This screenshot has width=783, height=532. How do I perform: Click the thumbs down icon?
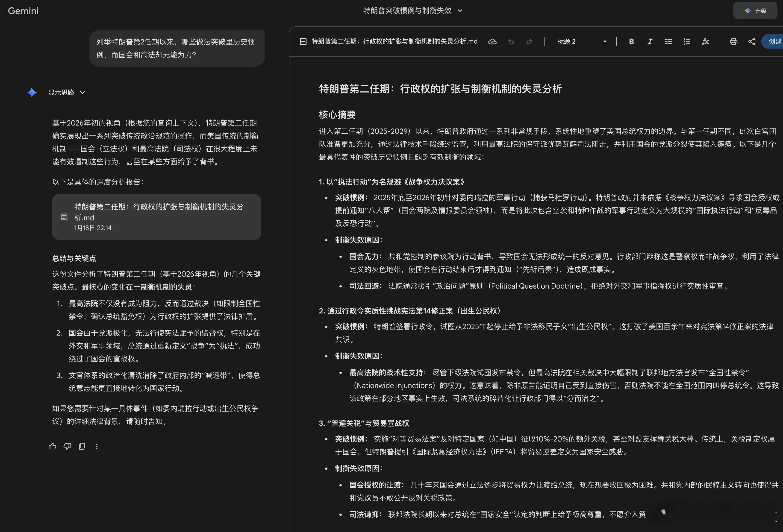pos(67,446)
